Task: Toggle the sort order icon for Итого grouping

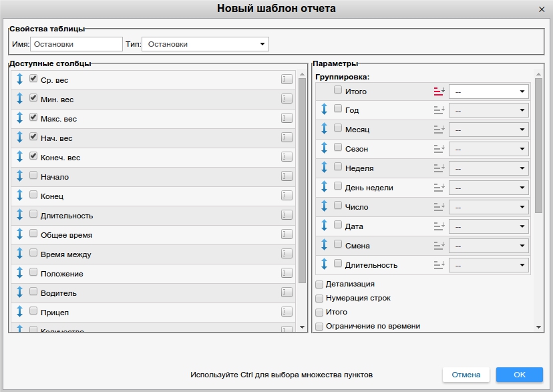Action: (439, 91)
